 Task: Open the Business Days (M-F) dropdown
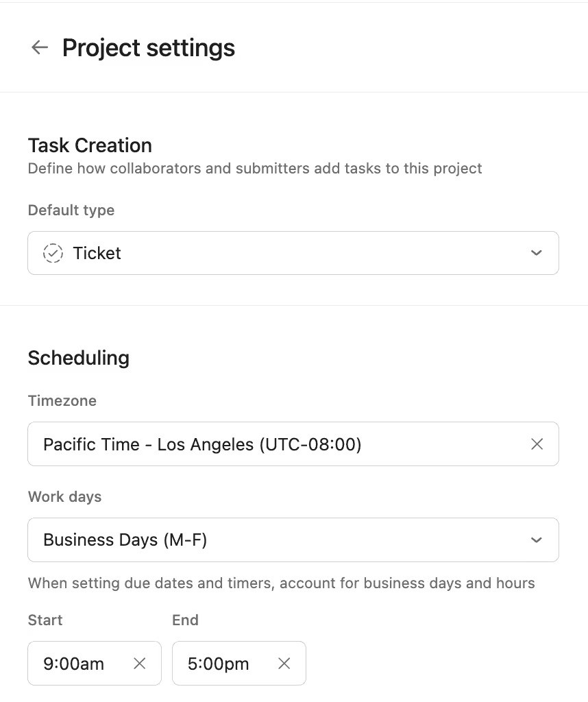pos(293,540)
